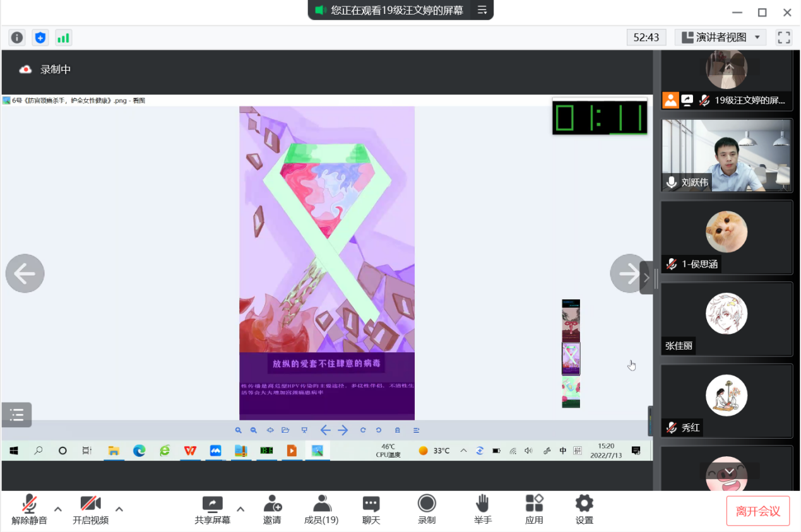Open the Apps panel
The width and height of the screenshot is (801, 532).
534,509
